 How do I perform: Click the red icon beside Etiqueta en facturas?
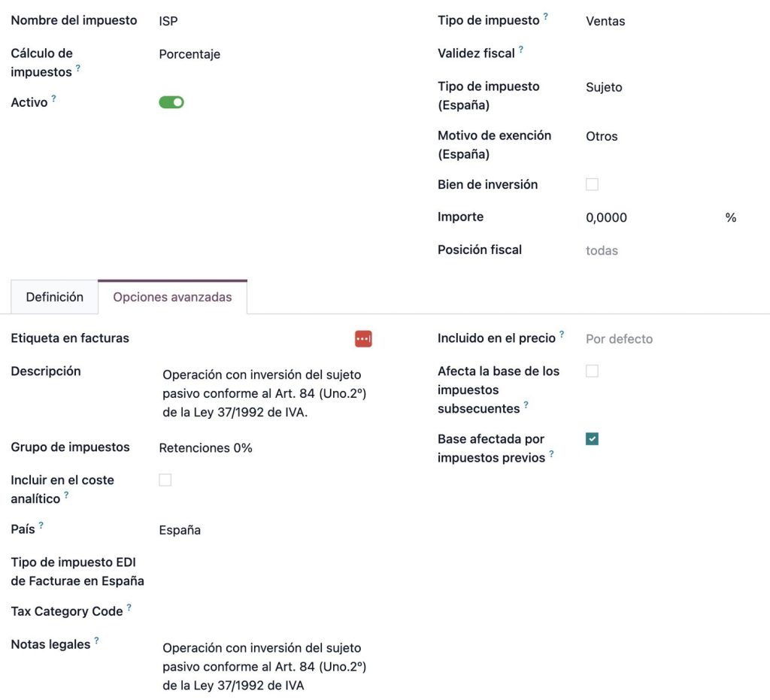click(x=363, y=339)
